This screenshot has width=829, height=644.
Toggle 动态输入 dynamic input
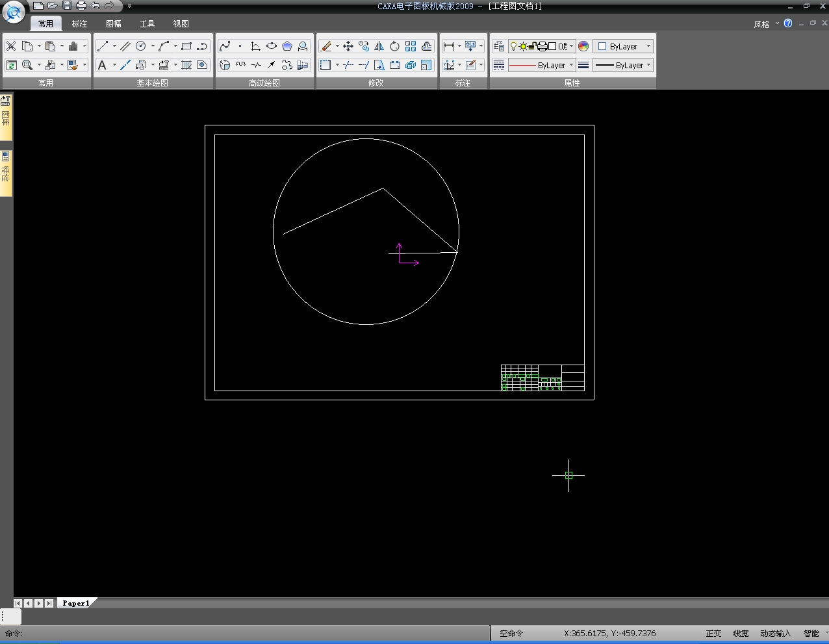(776, 633)
